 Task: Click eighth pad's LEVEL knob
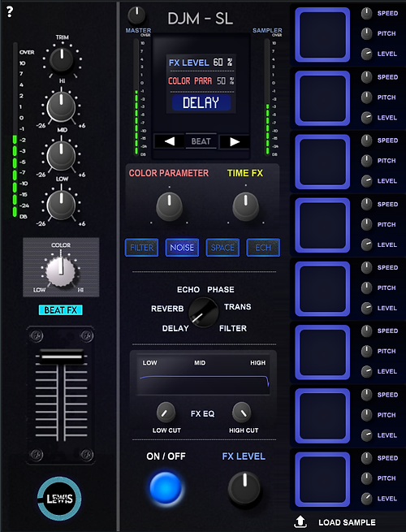(366, 499)
